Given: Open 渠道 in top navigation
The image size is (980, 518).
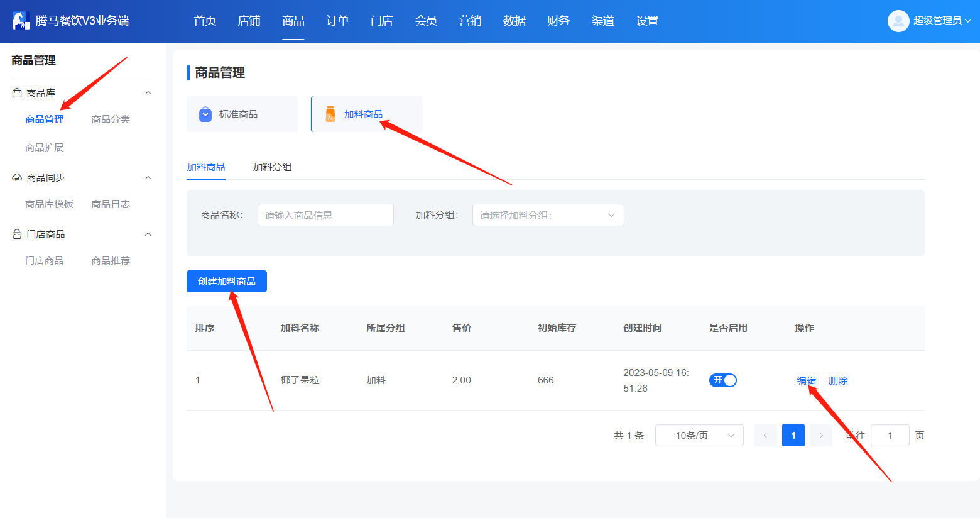Looking at the screenshot, I should [x=602, y=21].
